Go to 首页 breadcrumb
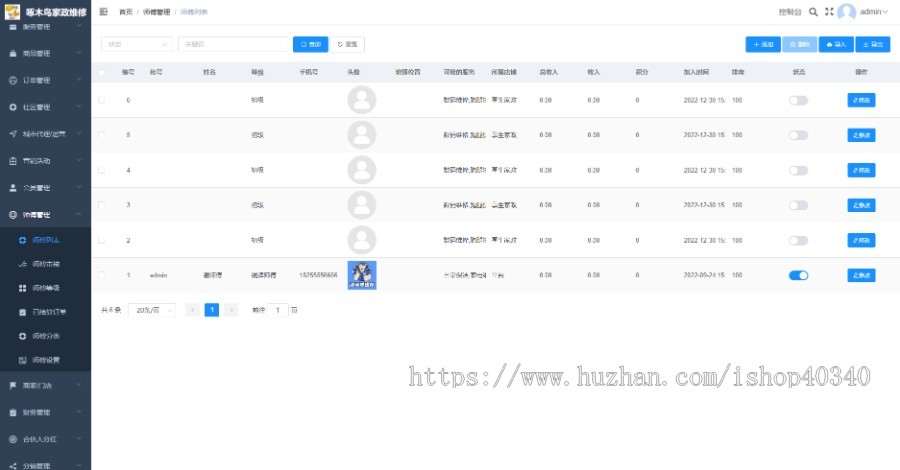Screen dimensions: 900x470 126,12
